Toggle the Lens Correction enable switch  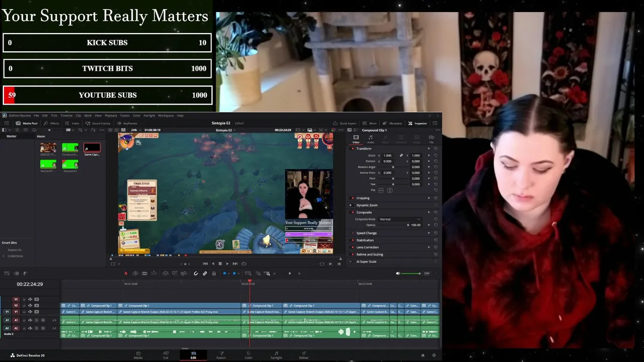352,247
